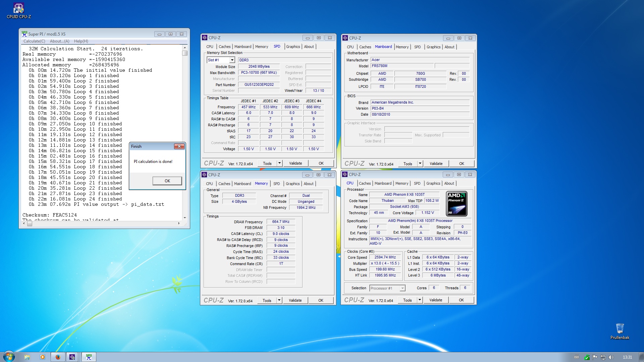The height and width of the screenshot is (362, 644).
Task: Expand the Tools arrow in the Memory window
Action: (279, 300)
